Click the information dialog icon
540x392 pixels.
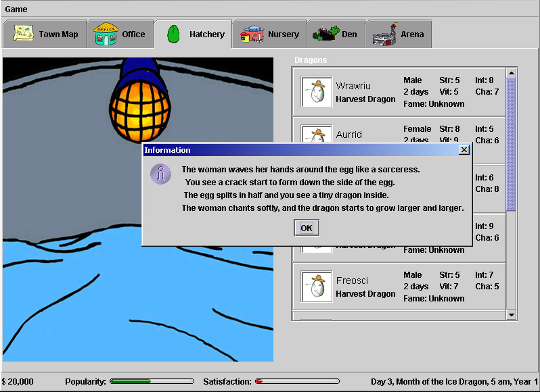coord(160,174)
